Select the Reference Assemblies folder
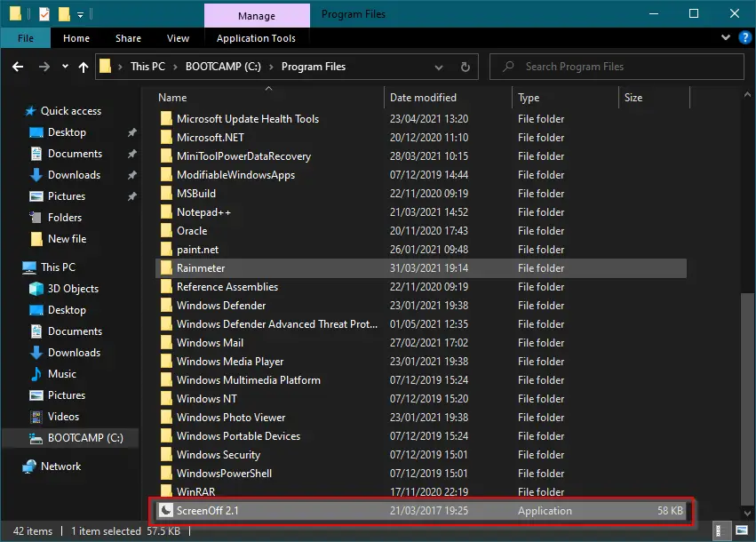The height and width of the screenshot is (542, 756). point(421,286)
